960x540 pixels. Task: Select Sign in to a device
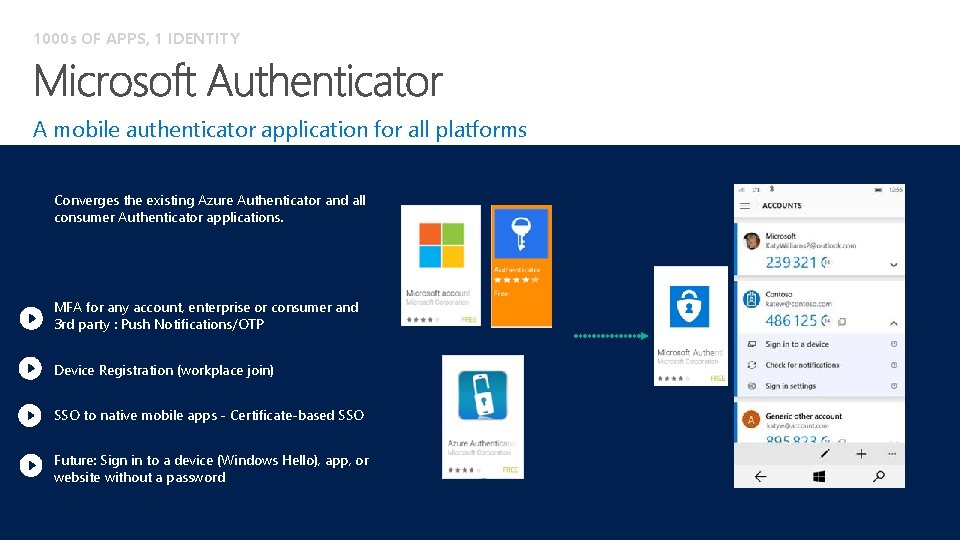point(797,345)
